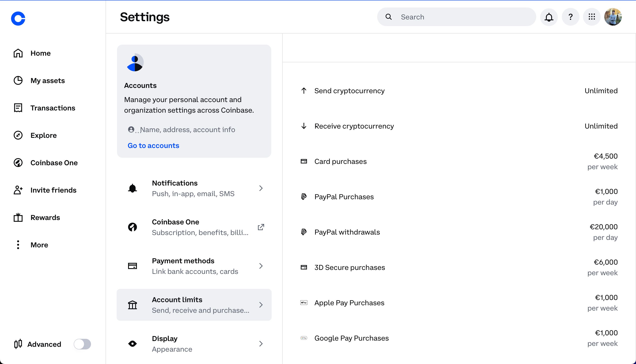
Task: Open Coinbase One subscription row
Action: coord(194,227)
